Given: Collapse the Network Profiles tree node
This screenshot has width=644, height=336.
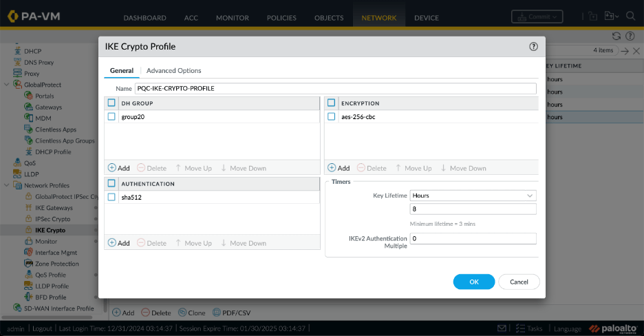Looking at the screenshot, I should pyautogui.click(x=8, y=185).
